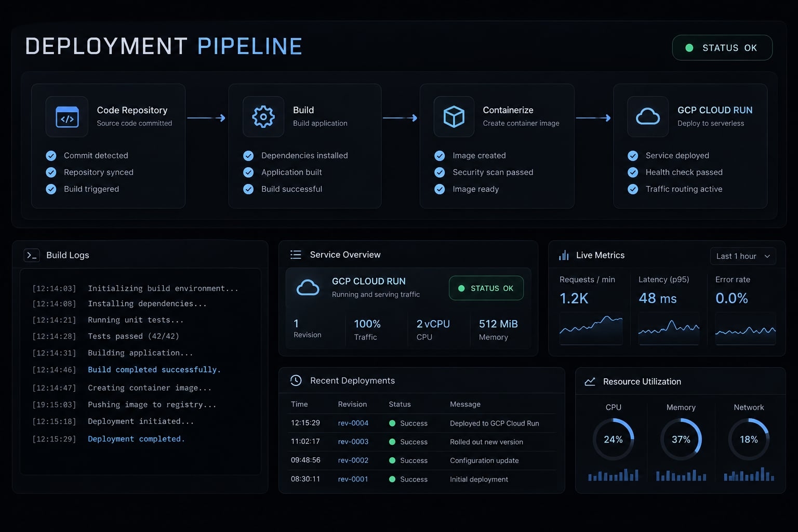Click the Code Repository code-window icon
The height and width of the screenshot is (532, 798).
point(67,117)
